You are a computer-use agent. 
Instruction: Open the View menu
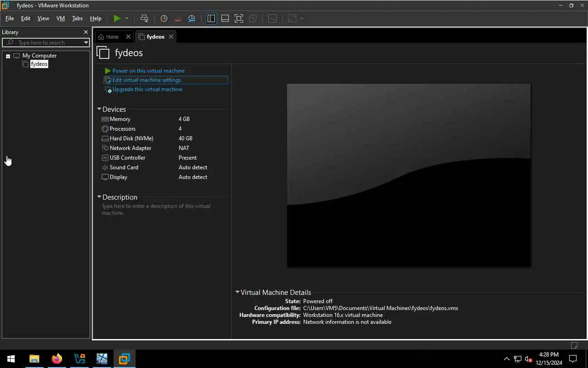pyautogui.click(x=43, y=18)
